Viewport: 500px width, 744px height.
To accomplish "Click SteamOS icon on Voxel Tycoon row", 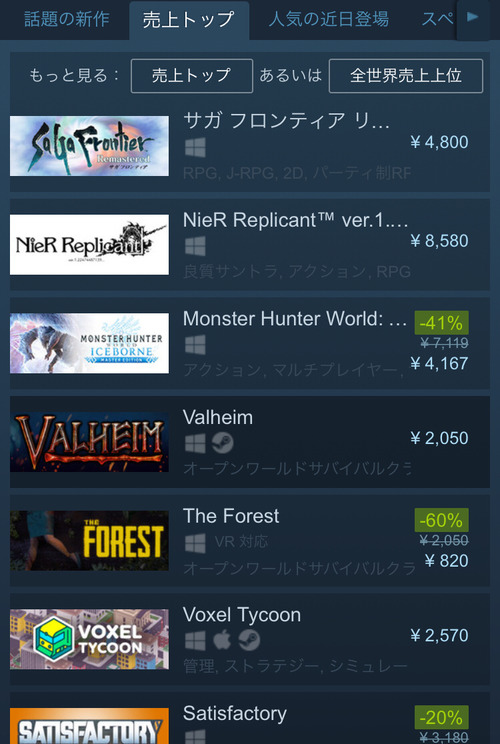I will 249,640.
